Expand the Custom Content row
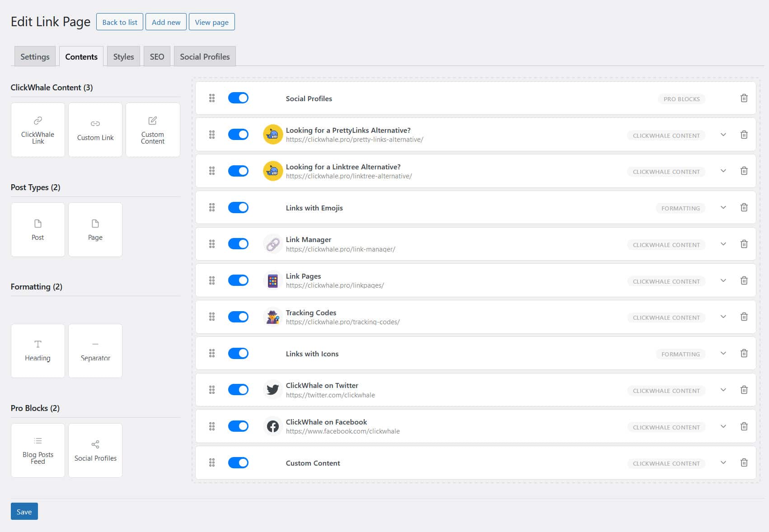The height and width of the screenshot is (532, 769). (x=723, y=463)
